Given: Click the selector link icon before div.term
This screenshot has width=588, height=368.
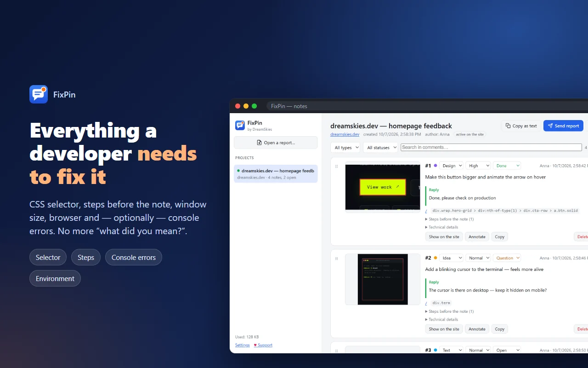Looking at the screenshot, I should [426, 303].
